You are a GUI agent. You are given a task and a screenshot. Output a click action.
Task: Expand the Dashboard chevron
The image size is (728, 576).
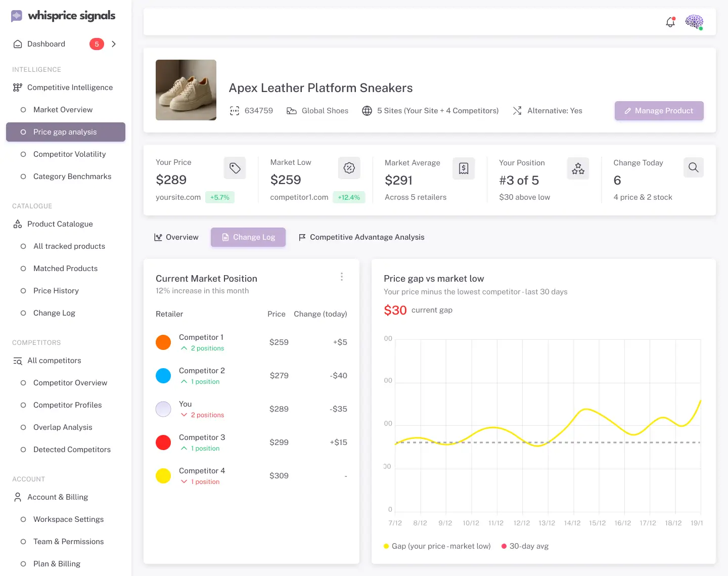(x=113, y=44)
